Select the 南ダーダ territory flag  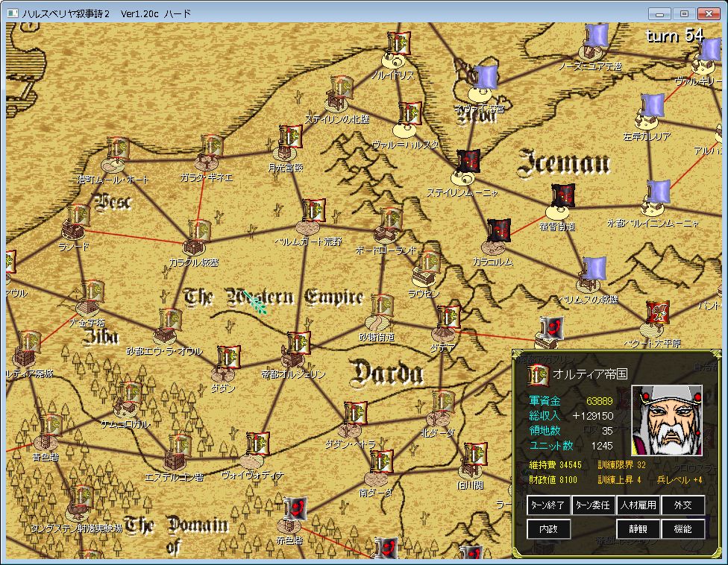point(382,461)
